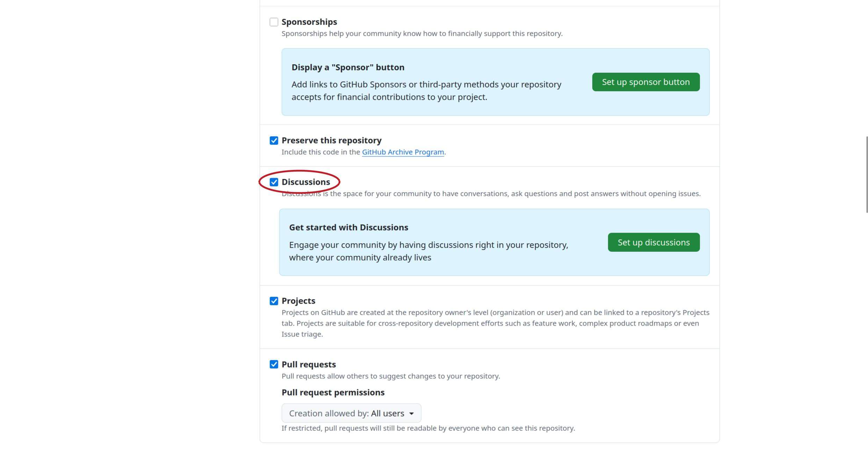The image size is (868, 459).
Task: Click the Get started with Discussions heading
Action: click(x=348, y=228)
